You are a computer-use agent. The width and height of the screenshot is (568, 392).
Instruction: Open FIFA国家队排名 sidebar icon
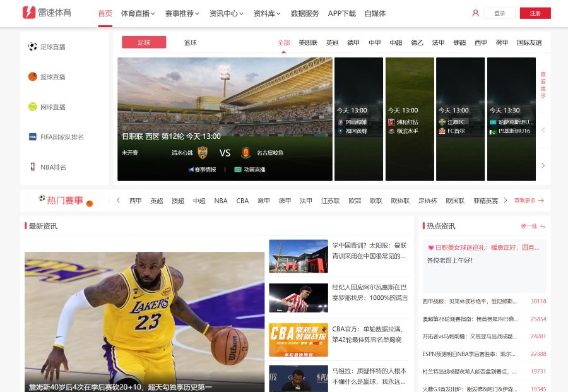(x=33, y=137)
